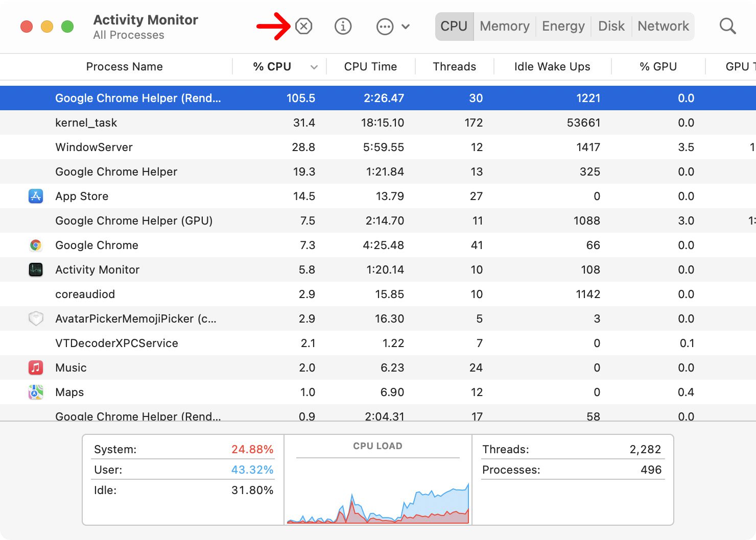The image size is (756, 540).
Task: Sort by Threads column header
Action: point(455,66)
